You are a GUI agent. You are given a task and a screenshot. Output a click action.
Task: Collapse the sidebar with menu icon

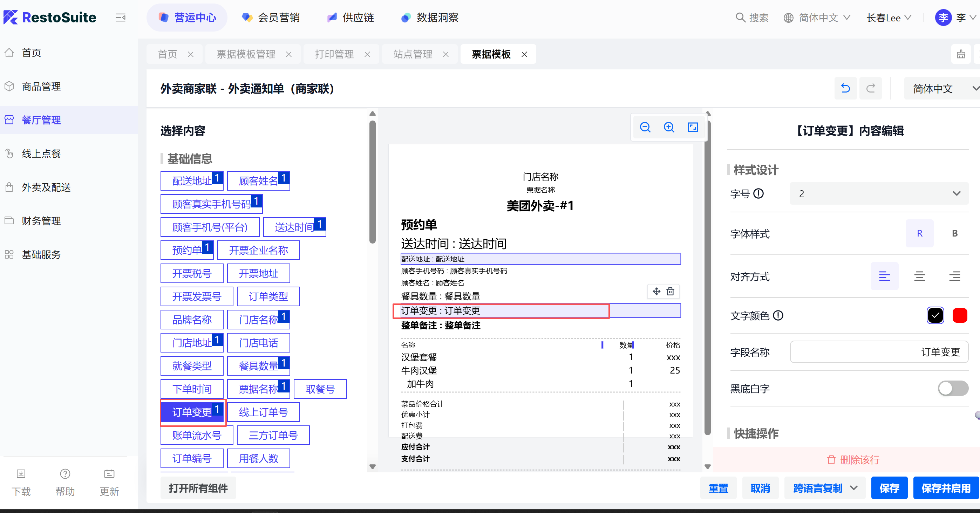tap(121, 18)
